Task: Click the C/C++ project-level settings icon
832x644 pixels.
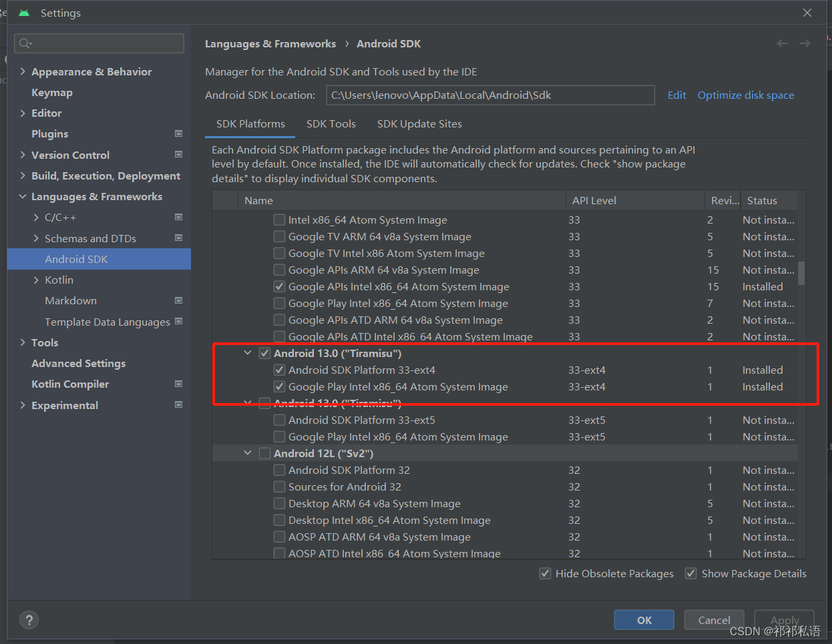Action: 178,217
